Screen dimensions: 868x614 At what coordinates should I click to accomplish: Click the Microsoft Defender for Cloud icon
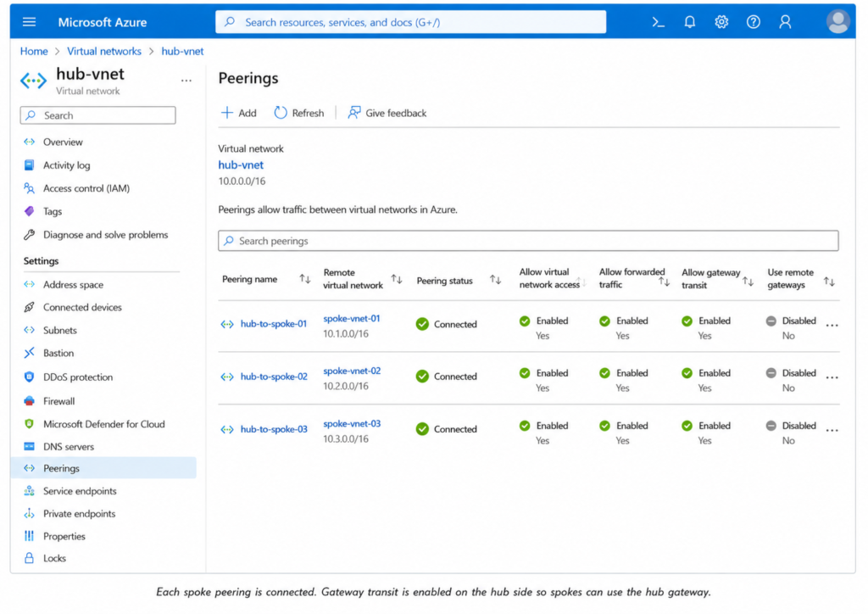tap(30, 424)
